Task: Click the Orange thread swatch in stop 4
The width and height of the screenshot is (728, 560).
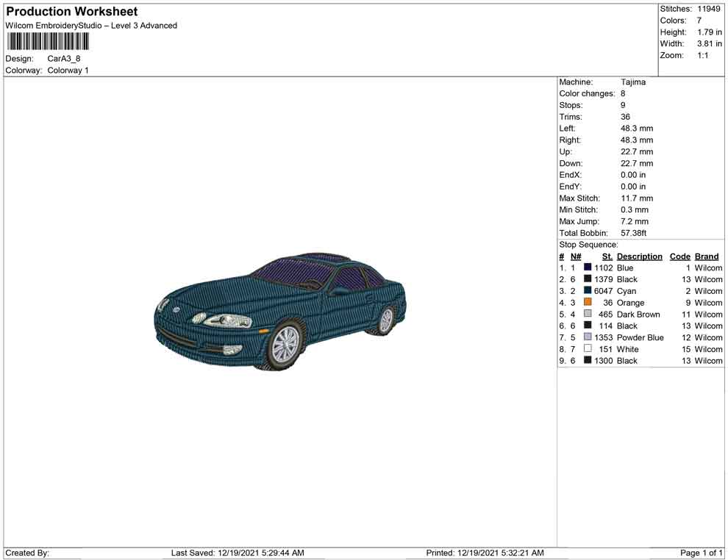Action: [587, 303]
